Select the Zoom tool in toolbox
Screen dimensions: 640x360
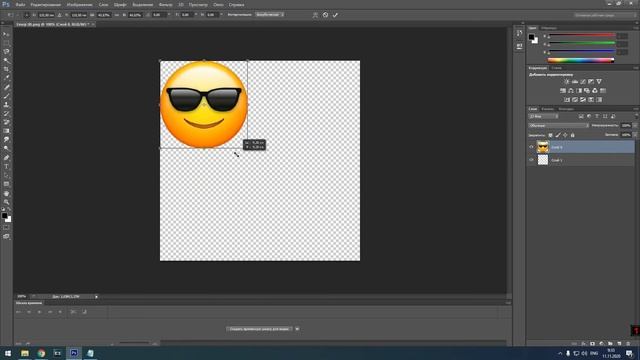(6, 202)
